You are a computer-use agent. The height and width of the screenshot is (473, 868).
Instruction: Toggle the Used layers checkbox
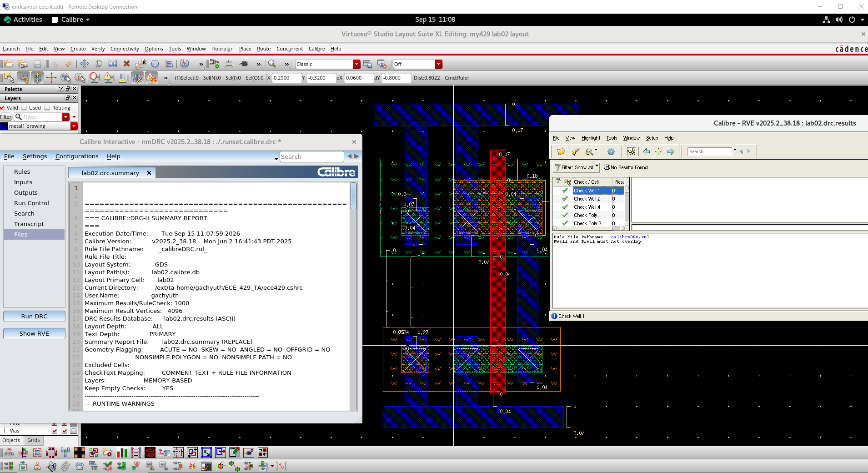pos(24,108)
